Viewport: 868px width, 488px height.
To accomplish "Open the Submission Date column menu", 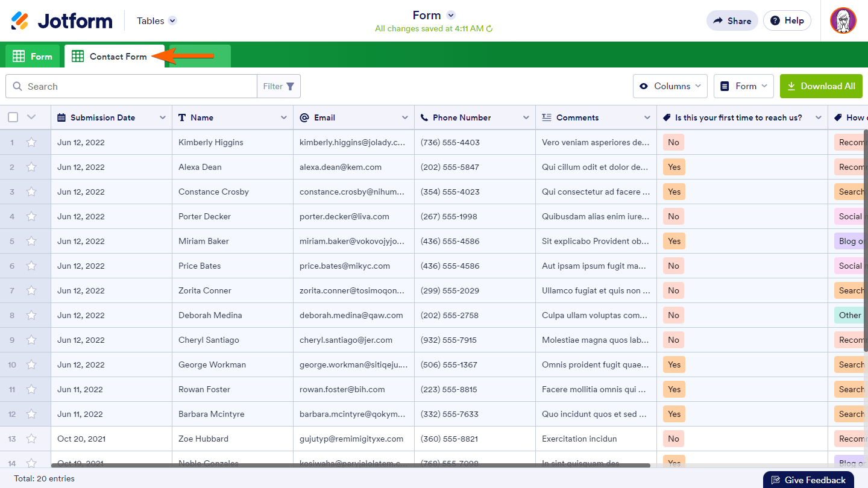I will pyautogui.click(x=162, y=117).
